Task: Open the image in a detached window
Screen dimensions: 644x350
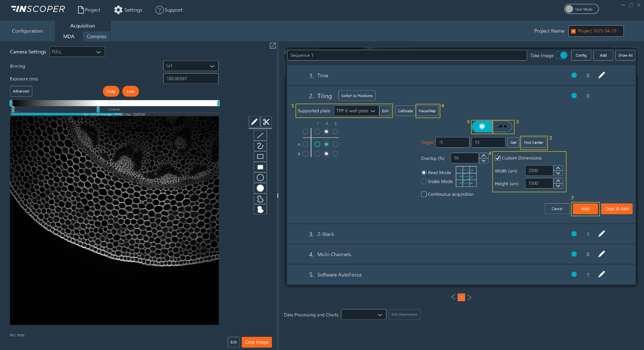Action: [x=273, y=46]
